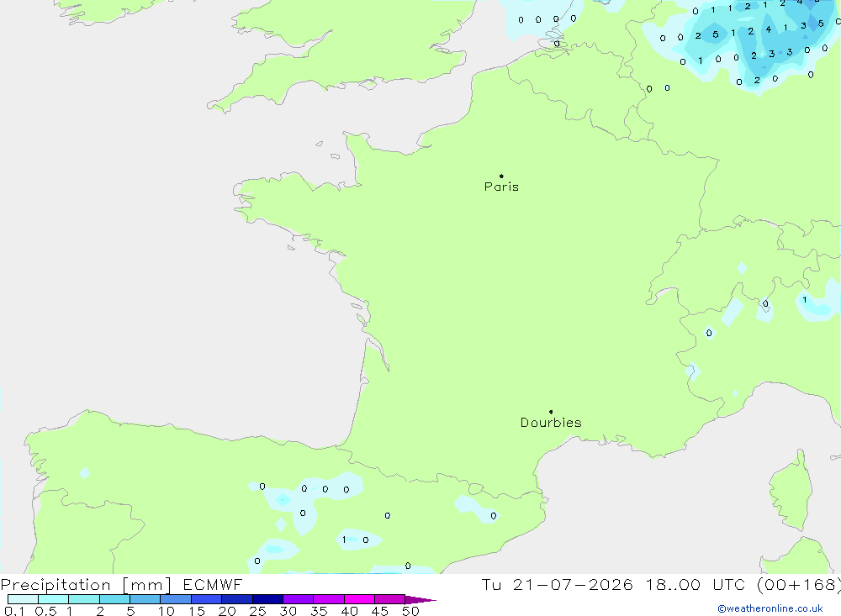Click the legend value '15'
Image resolution: width=841 pixels, height=616 pixels.
coord(197,611)
